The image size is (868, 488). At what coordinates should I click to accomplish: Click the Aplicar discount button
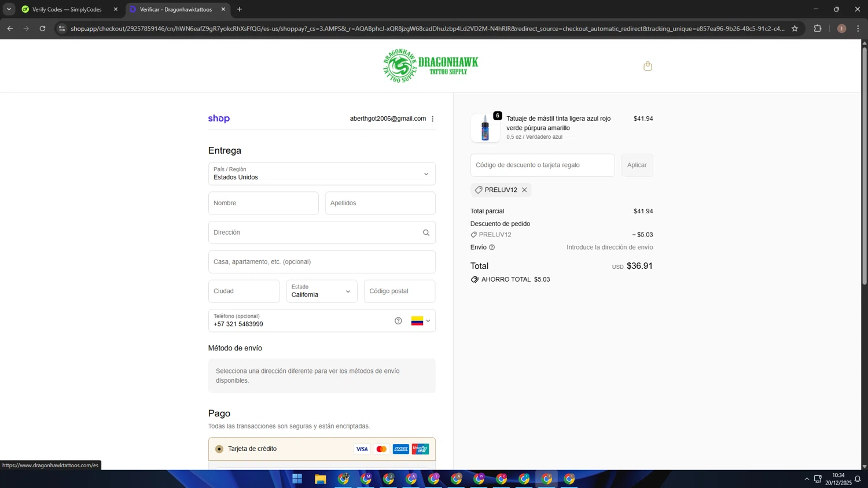(637, 165)
